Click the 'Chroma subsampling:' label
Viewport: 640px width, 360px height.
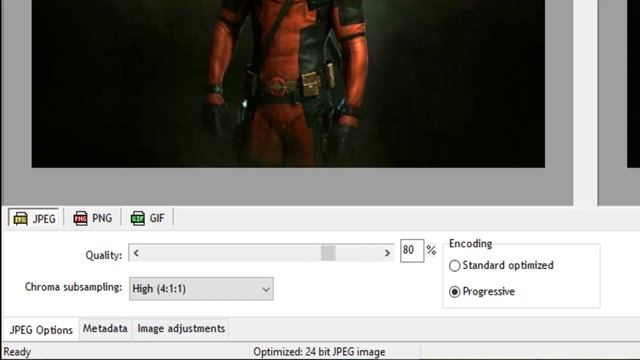73,287
